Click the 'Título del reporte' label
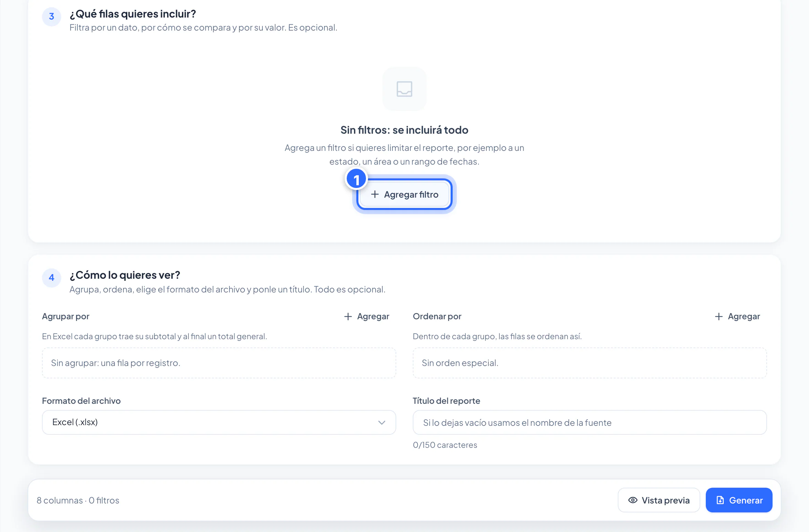This screenshot has width=809, height=532. tap(446, 401)
